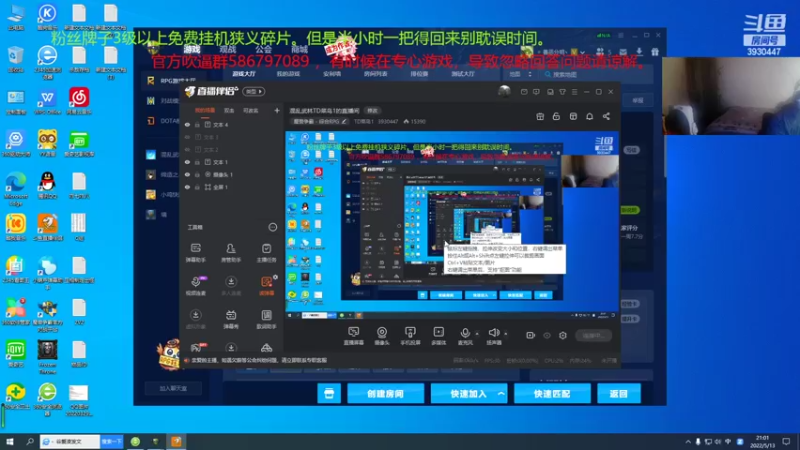800x450 pixels.
Task: Click the taskbar search magnifier
Action: tap(30, 441)
